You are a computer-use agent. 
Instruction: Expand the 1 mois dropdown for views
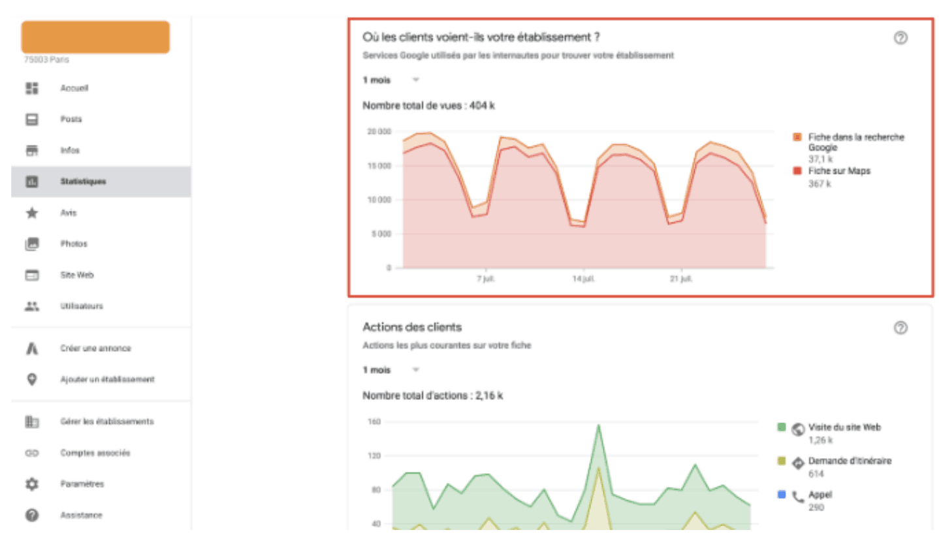(x=391, y=80)
